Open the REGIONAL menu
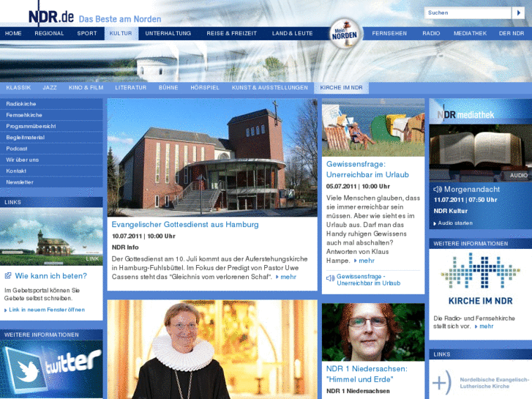This screenshot has height=399, width=532. [x=49, y=33]
